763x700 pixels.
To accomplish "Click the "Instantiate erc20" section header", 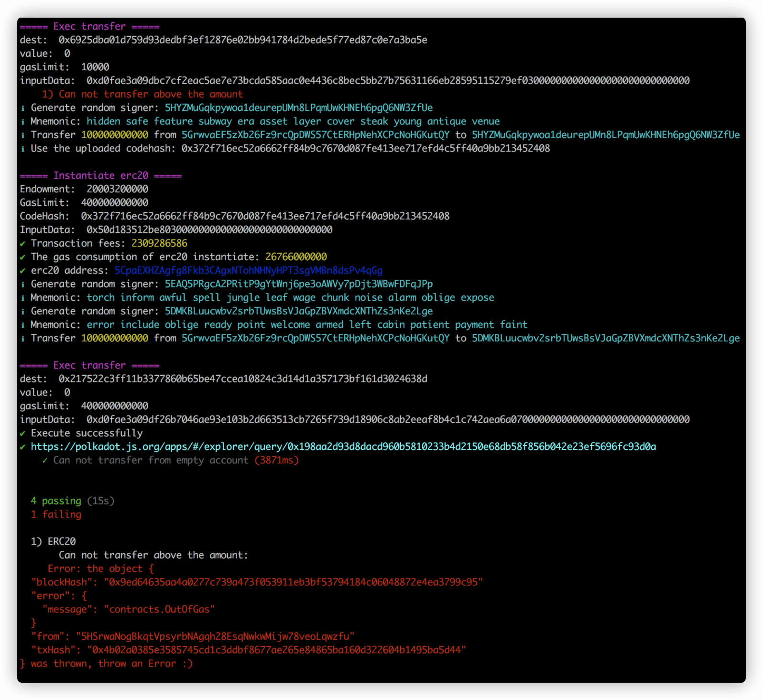I will pyautogui.click(x=100, y=175).
